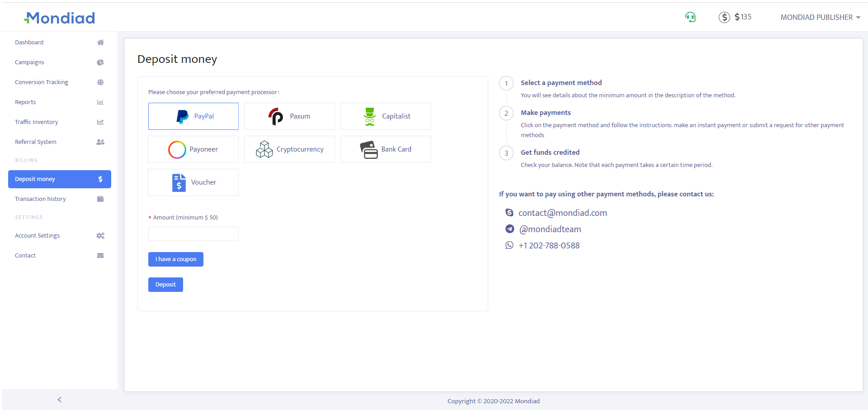Screen dimensions: 868x410
Task: Click the green headset support icon
Action: [x=690, y=17]
